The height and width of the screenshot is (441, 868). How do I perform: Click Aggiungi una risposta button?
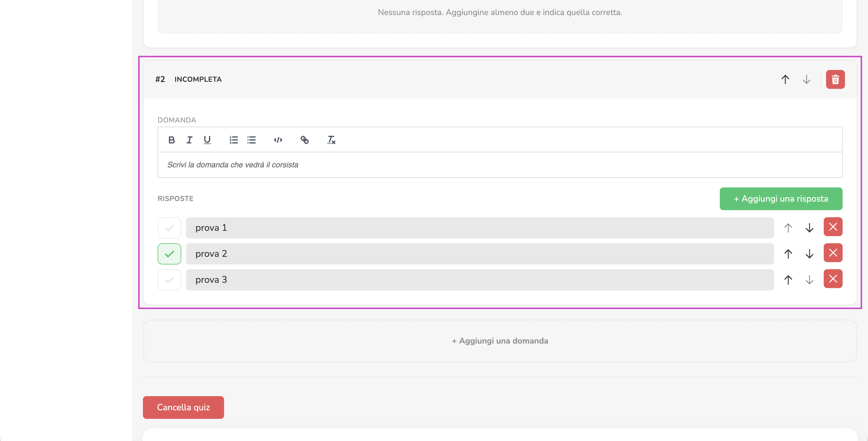pos(781,199)
